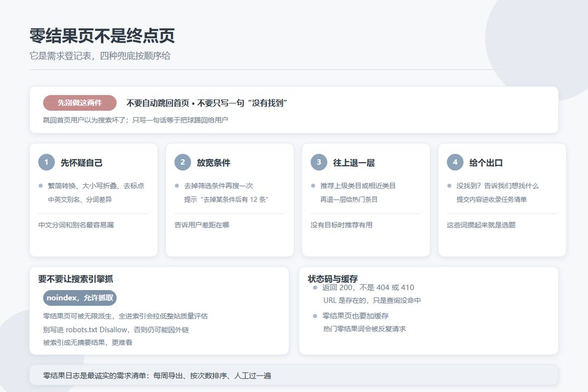Click the line '被索引成无摘要结果，更难看'
The image size is (588, 392).
[x=88, y=343]
